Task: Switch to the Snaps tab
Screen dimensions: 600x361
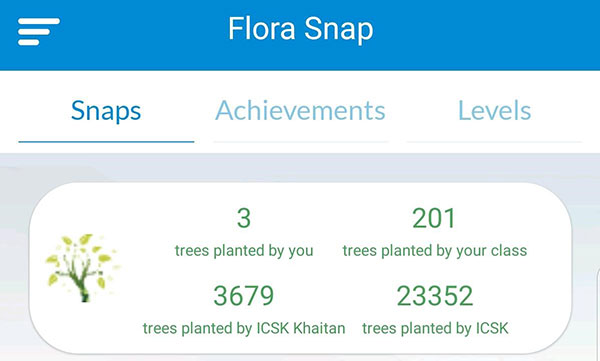Action: pyautogui.click(x=106, y=110)
